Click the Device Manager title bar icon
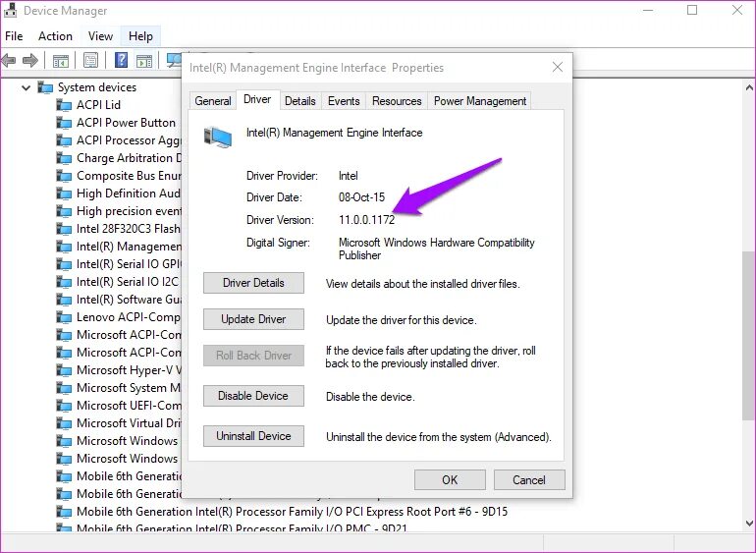This screenshot has height=553, width=756. click(10, 11)
